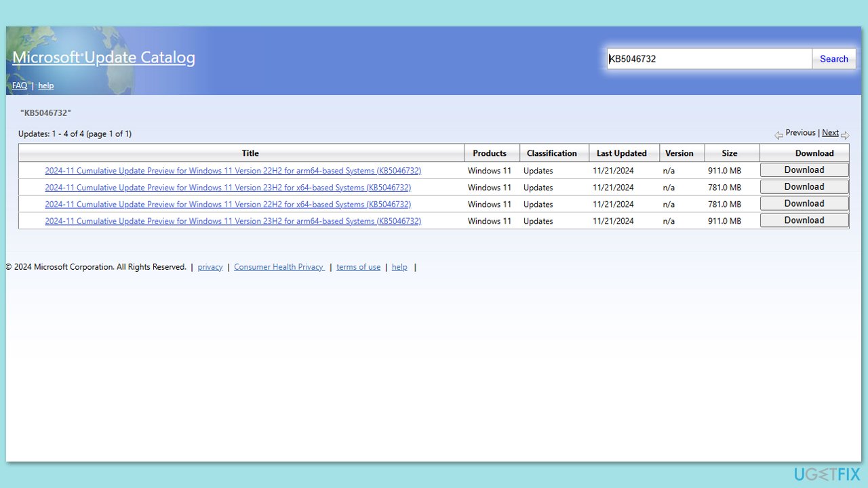Select the Previous page text
Viewport: 868px width, 488px height.
click(800, 133)
